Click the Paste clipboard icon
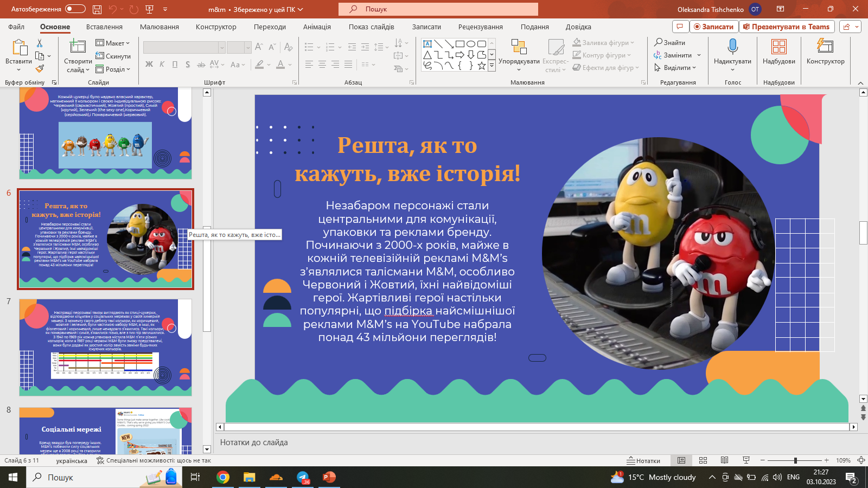Screen dimensions: 868x488 (19, 48)
